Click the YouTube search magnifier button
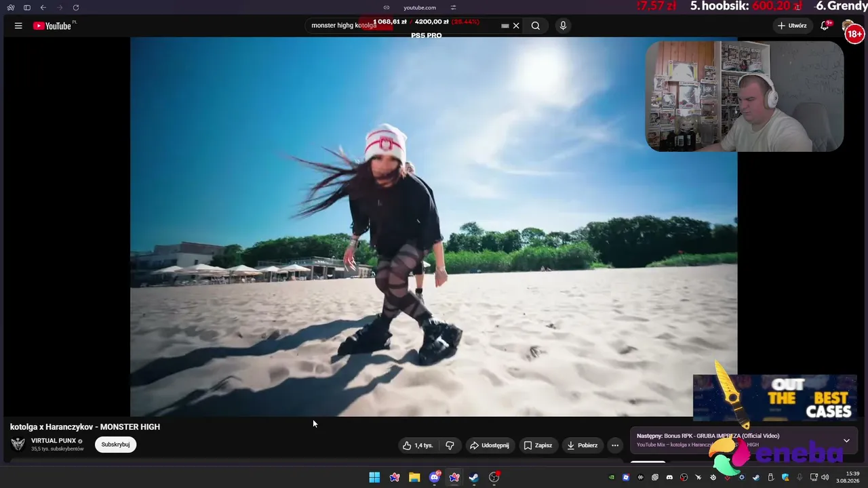The image size is (868, 488). point(536,26)
